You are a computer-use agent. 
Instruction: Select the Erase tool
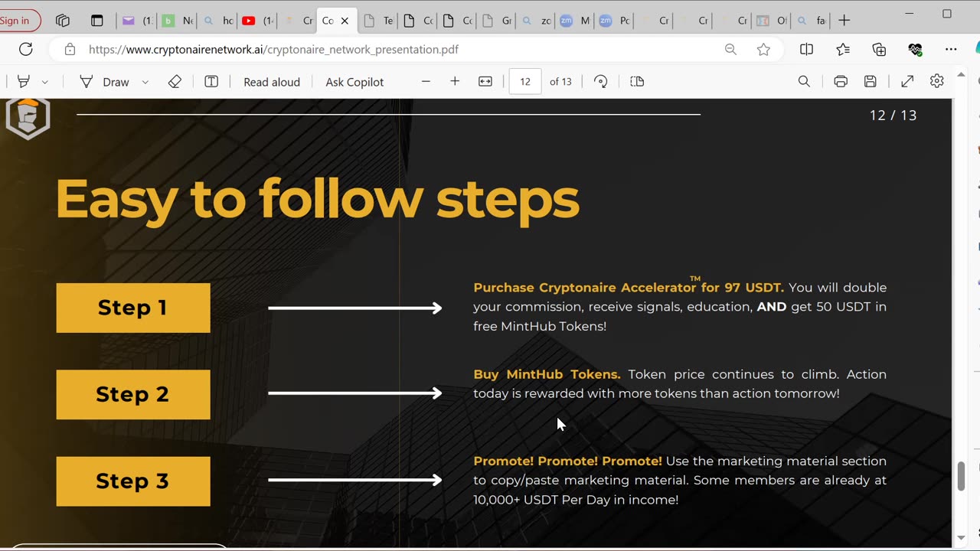click(x=175, y=81)
